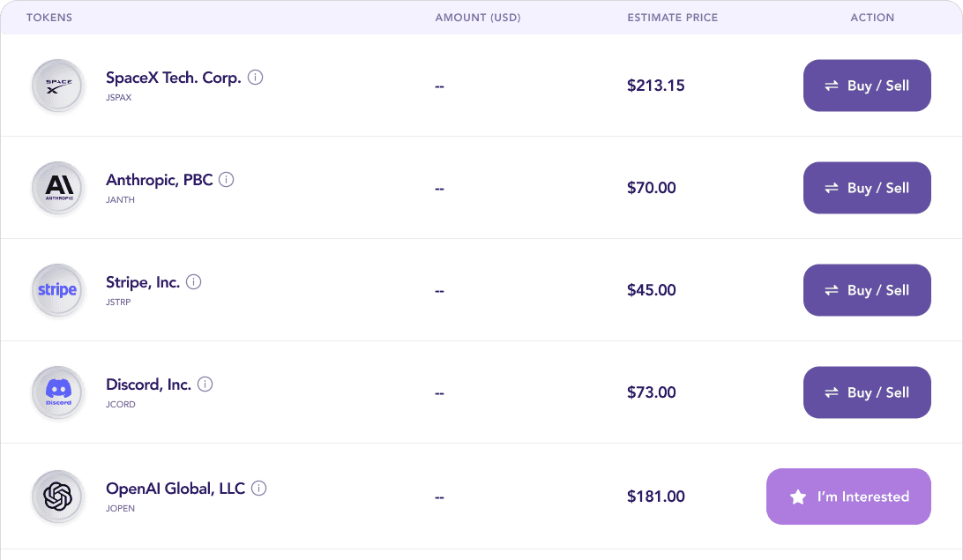Click the Anthropic token logo

58,188
